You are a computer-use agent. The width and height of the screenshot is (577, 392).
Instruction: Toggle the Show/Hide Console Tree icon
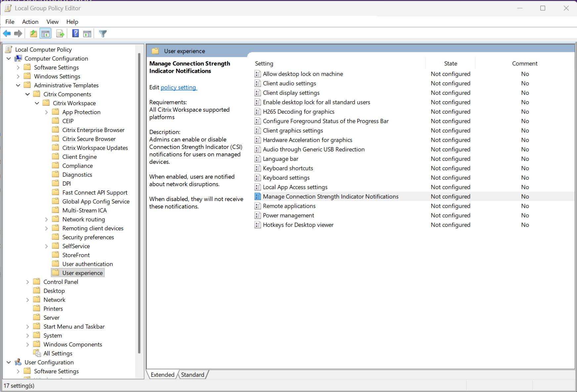point(46,33)
